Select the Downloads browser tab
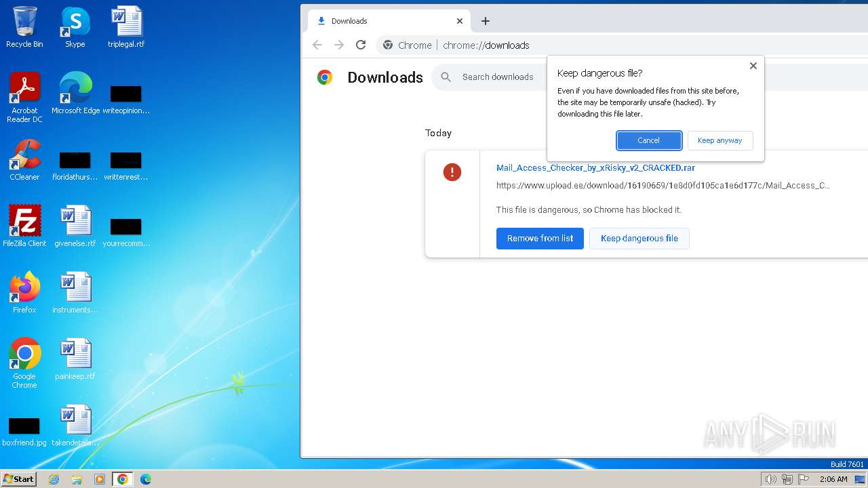Image resolution: width=868 pixels, height=488 pixels. (389, 21)
